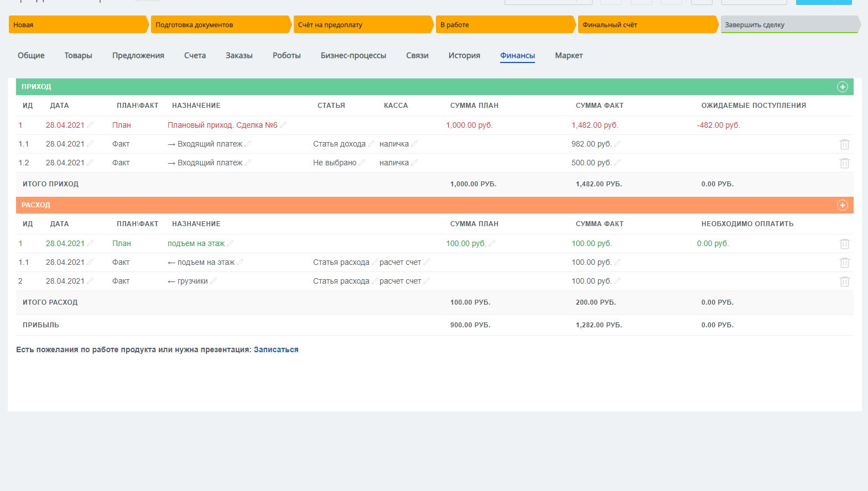Viewport: 868px width, 491px height.
Task: Edit 982.00 руб. amount pencil icon
Action: pos(617,144)
